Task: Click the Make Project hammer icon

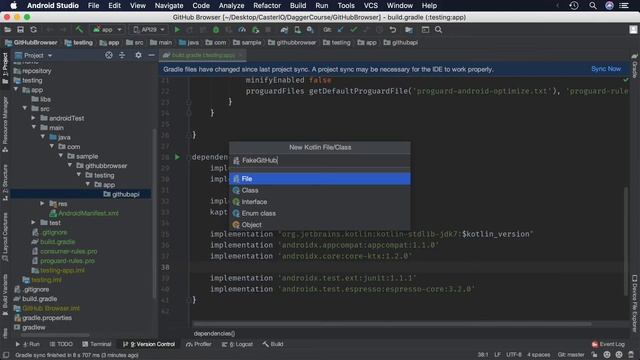Action: (x=79, y=30)
